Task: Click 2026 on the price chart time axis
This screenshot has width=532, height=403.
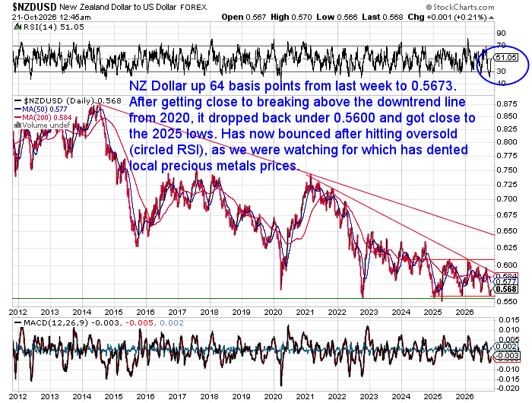Action: (x=464, y=312)
